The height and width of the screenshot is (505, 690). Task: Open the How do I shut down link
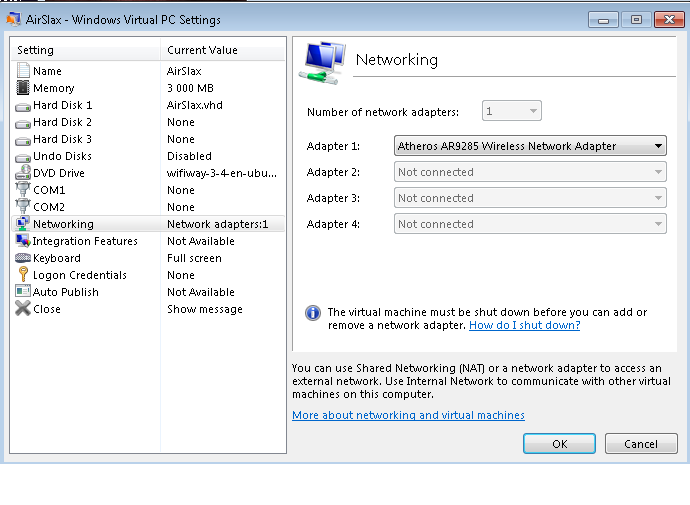pyautogui.click(x=525, y=325)
